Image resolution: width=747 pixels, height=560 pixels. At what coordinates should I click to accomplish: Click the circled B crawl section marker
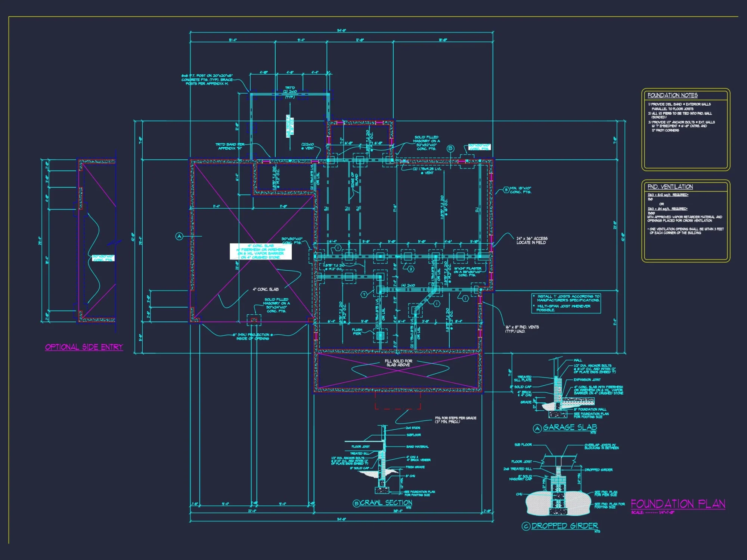click(357, 503)
